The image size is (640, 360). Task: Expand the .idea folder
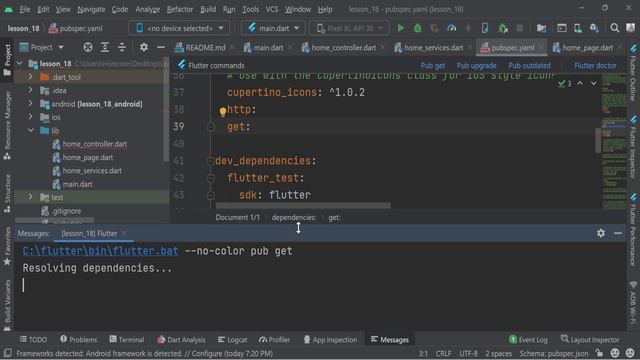pos(30,90)
